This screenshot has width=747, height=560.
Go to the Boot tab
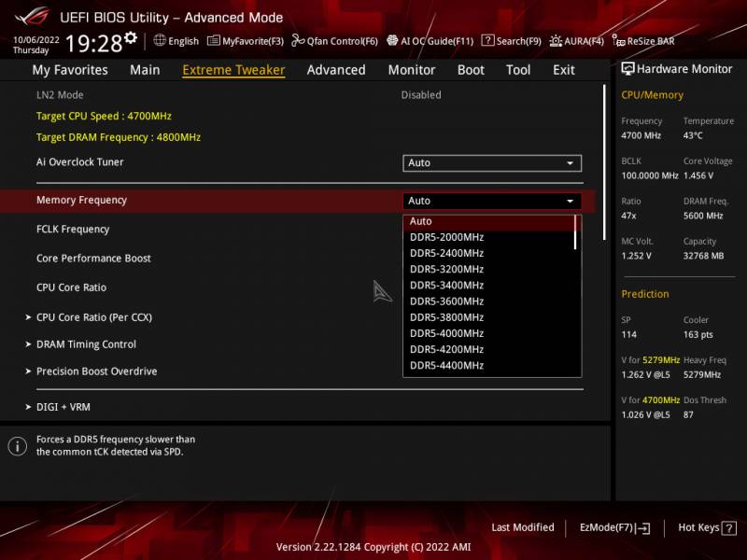coord(471,70)
